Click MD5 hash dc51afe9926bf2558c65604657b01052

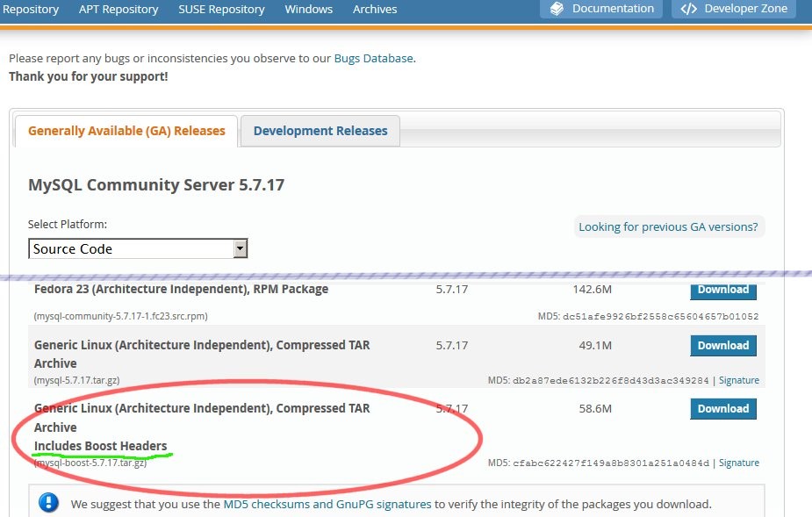click(x=660, y=316)
